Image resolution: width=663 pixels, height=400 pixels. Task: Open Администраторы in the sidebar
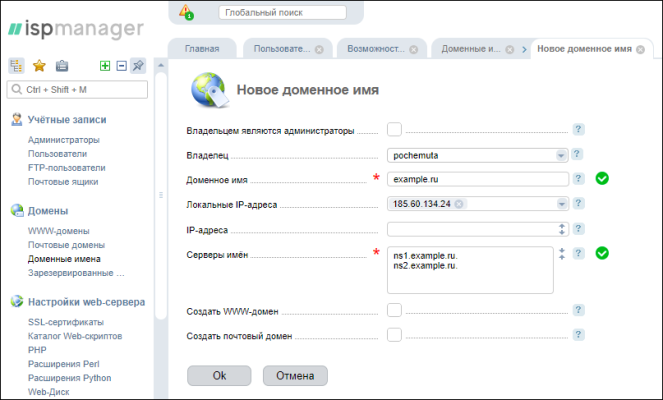[64, 140]
